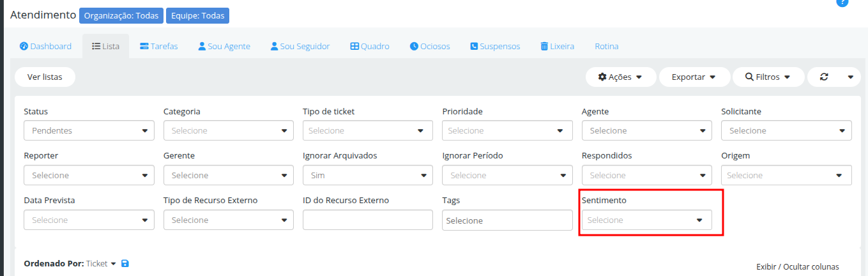The width and height of the screenshot is (868, 276).
Task: Open the Filtros magnifier button
Action: click(x=768, y=77)
